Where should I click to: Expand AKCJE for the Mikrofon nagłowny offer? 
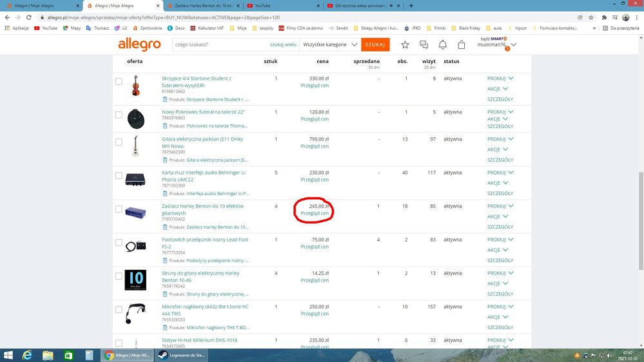tap(498, 318)
